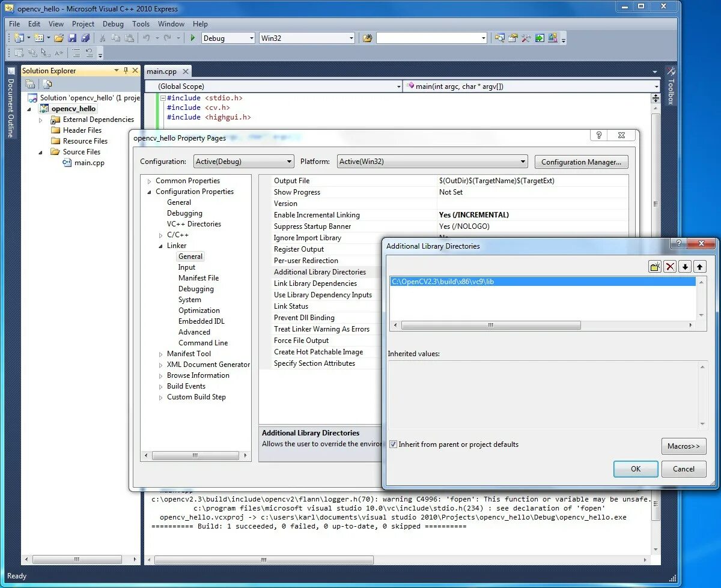Click horizontal scrollbar of the property pages tree

195,456
